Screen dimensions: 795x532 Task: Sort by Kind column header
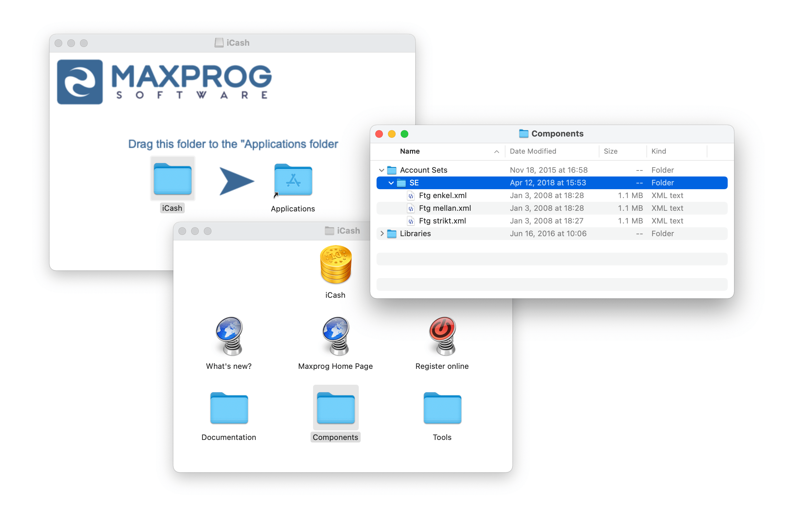click(658, 151)
